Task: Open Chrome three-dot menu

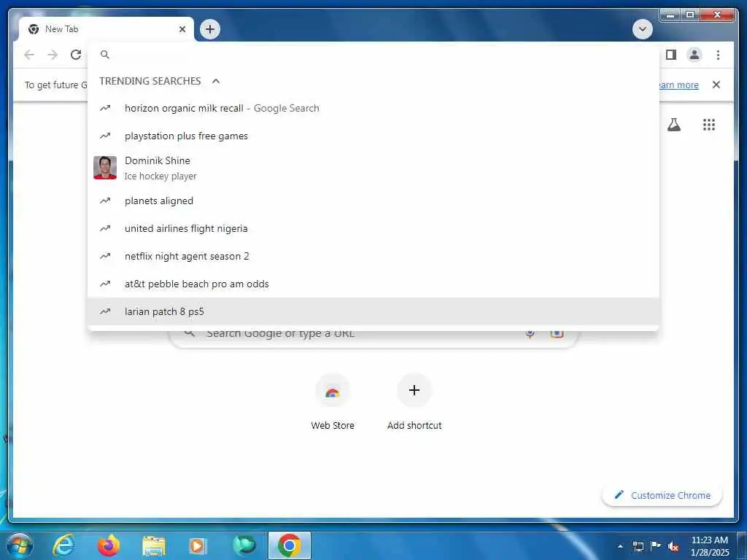Action: tap(718, 55)
